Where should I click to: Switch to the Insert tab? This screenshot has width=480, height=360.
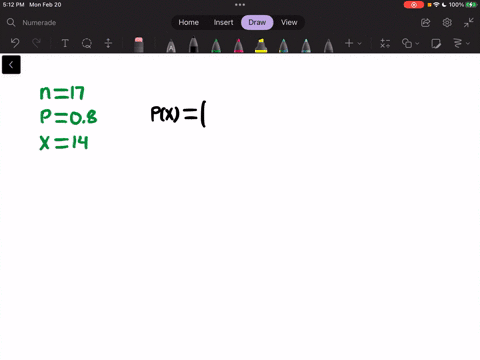pyautogui.click(x=223, y=22)
